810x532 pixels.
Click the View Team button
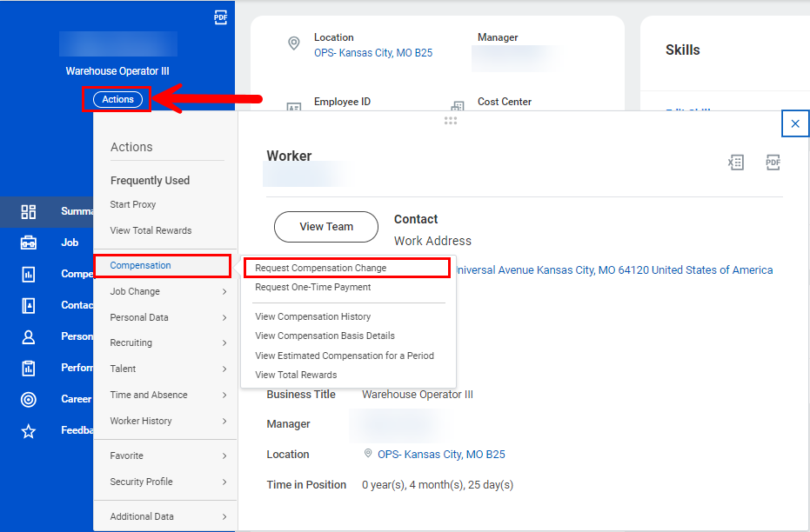325,226
